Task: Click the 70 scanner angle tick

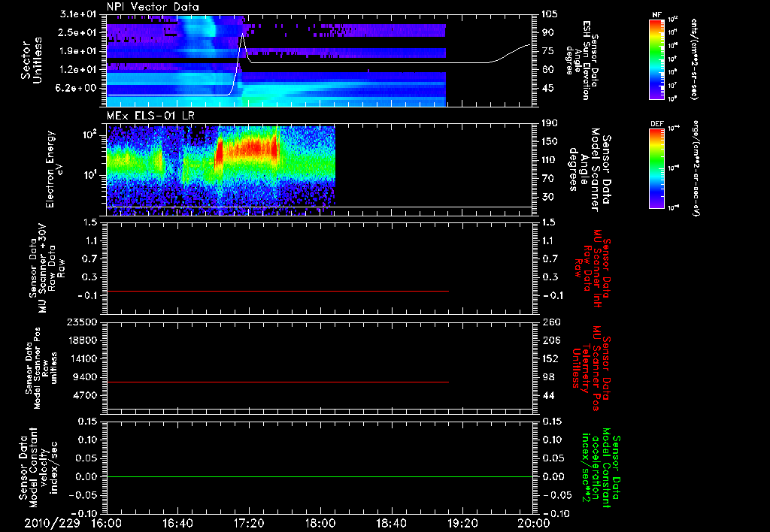Action: point(547,179)
